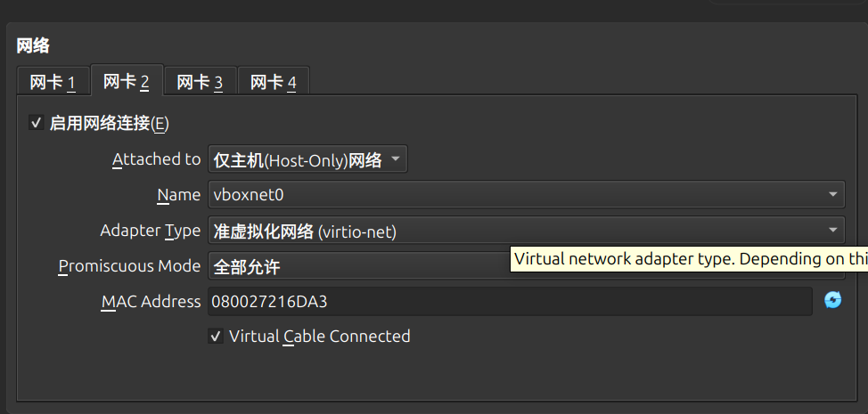Click the Adapter Type label
This screenshot has height=414, width=868.
click(150, 231)
